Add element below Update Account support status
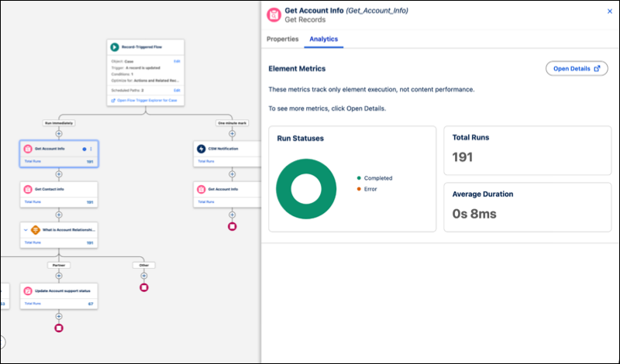 click(59, 316)
